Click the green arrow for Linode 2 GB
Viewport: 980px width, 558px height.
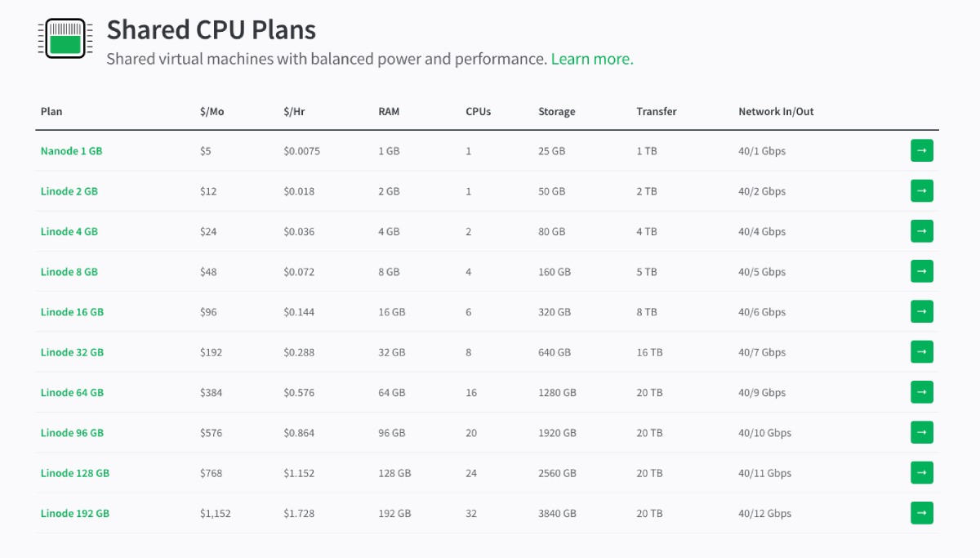click(921, 191)
